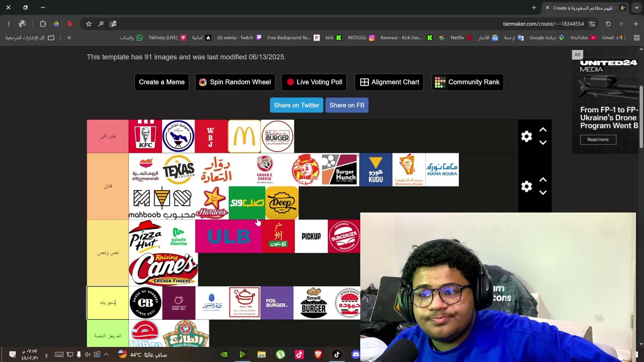Pick the California Burger logo
The width and height of the screenshot is (644, 362).
[x=277, y=136]
